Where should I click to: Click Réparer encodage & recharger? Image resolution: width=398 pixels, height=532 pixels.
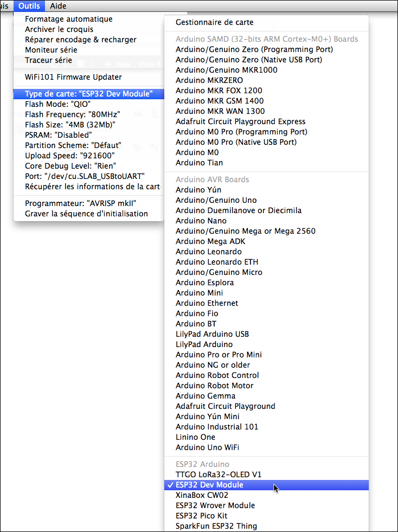(x=88, y=40)
